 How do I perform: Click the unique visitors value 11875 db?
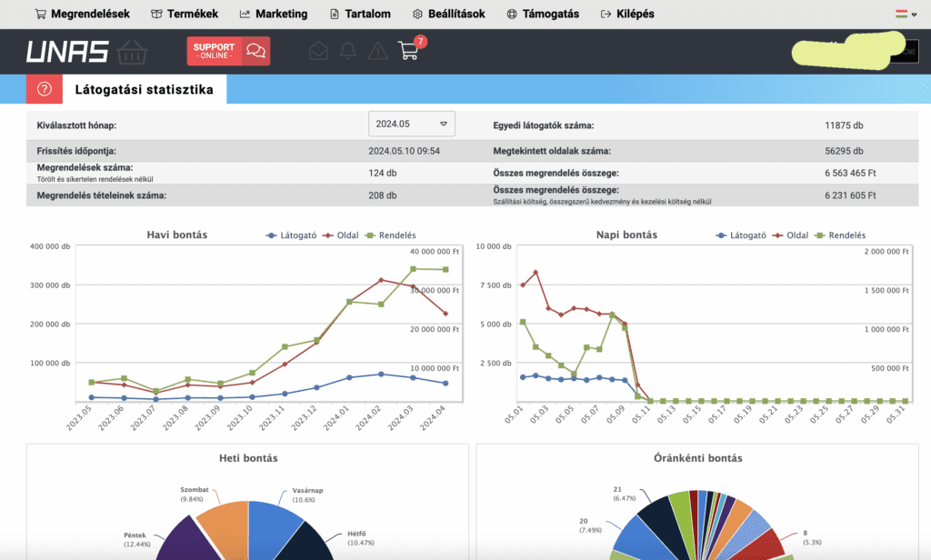(x=844, y=125)
